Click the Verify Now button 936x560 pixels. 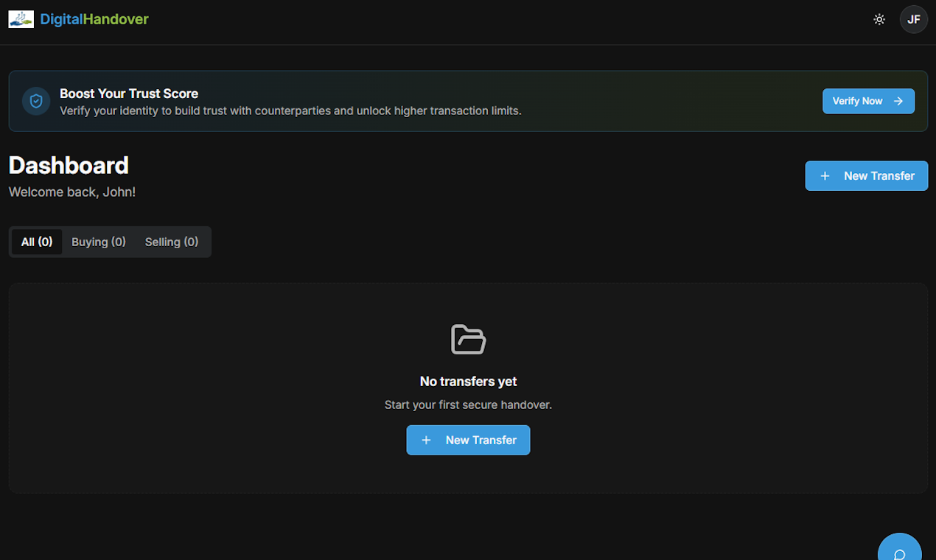868,101
